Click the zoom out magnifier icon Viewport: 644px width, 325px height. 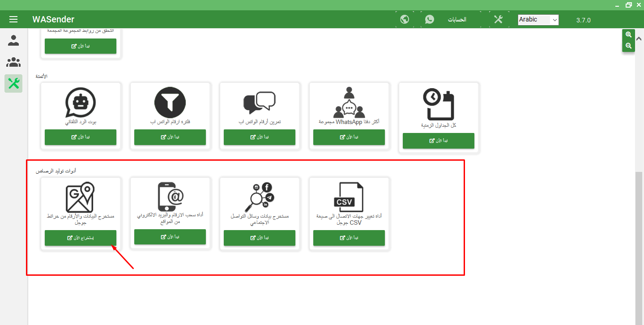(628, 46)
